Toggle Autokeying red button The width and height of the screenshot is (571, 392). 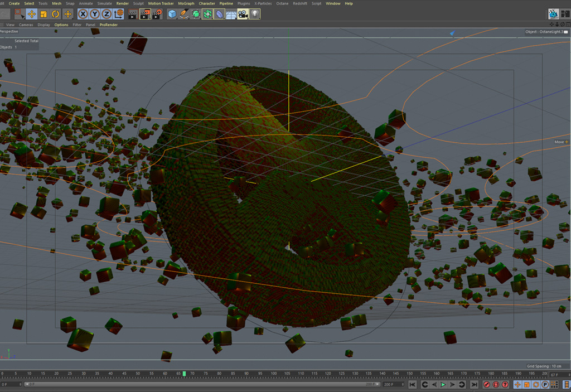496,385
